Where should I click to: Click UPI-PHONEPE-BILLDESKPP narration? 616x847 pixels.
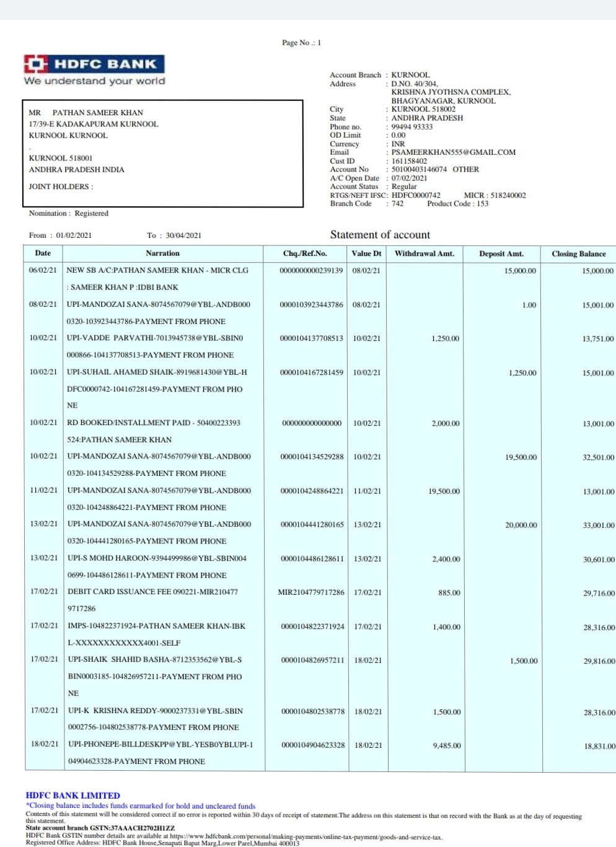click(x=161, y=753)
